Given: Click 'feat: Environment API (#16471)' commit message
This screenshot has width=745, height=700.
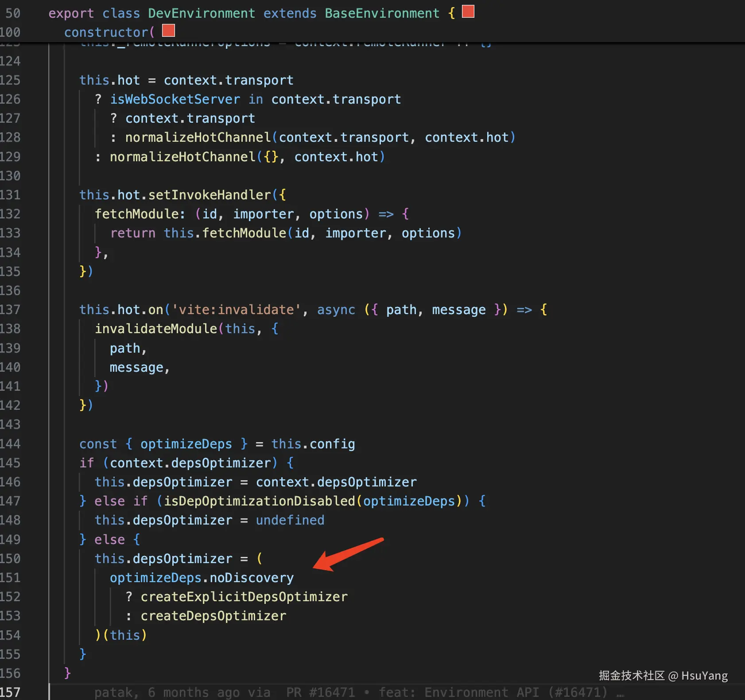Looking at the screenshot, I should pyautogui.click(x=493, y=692).
